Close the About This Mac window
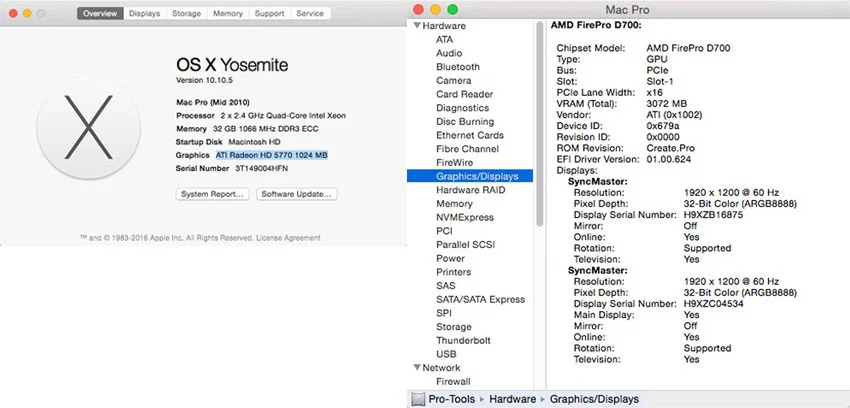Image resolution: width=850 pixels, height=408 pixels. click(13, 14)
